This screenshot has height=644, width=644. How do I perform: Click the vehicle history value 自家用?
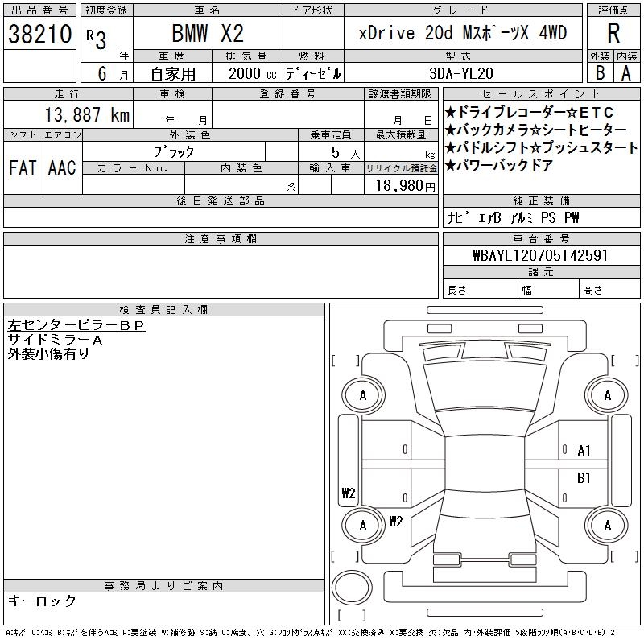point(173,73)
